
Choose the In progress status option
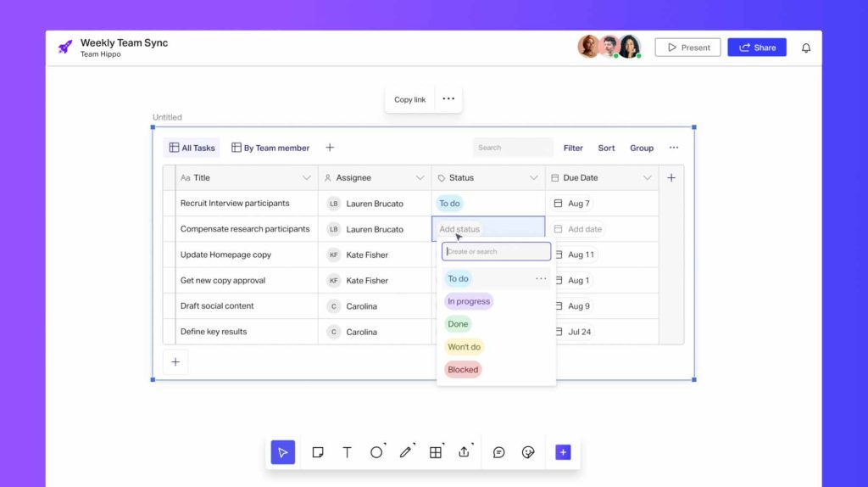point(469,301)
